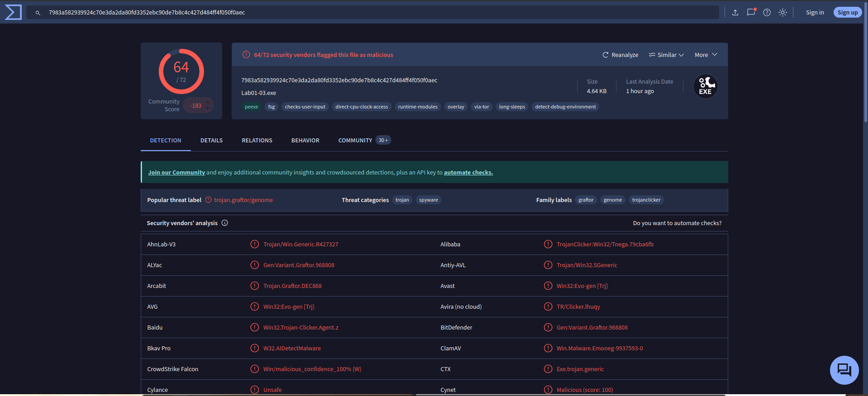Click the graftor family label chip

[586, 200]
